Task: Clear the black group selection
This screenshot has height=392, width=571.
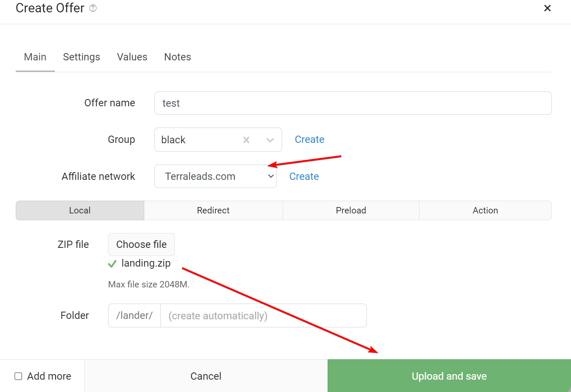Action: coord(246,140)
